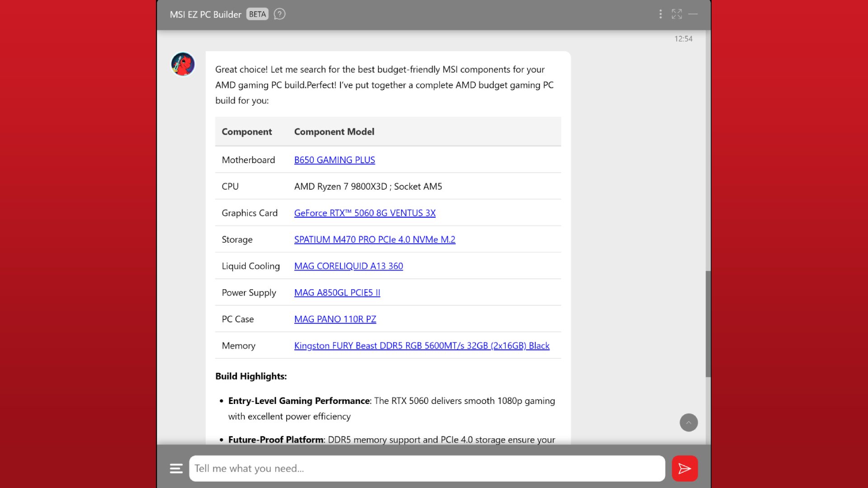Click the MSI dragon avatar
868x488 pixels.
pyautogui.click(x=183, y=64)
